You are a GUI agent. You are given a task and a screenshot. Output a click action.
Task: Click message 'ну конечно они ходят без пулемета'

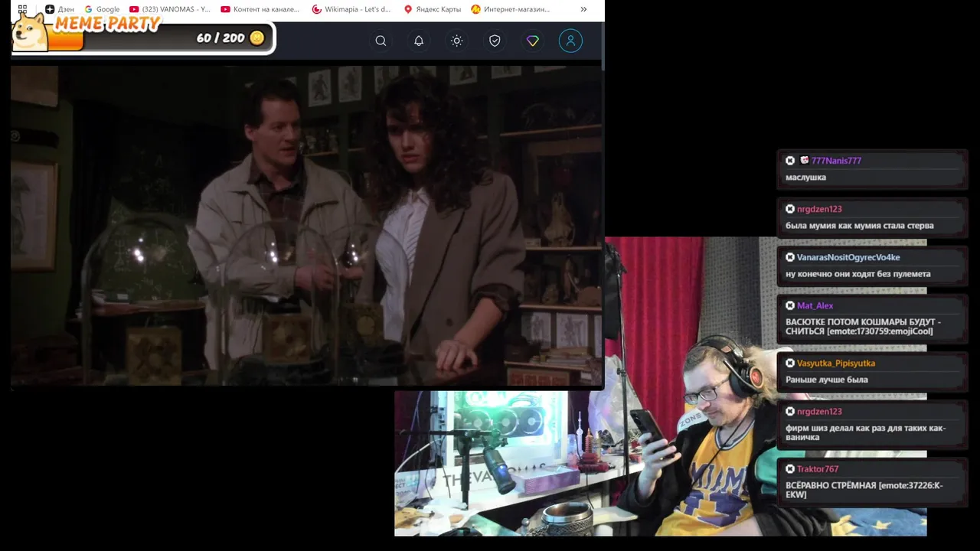coord(857,274)
